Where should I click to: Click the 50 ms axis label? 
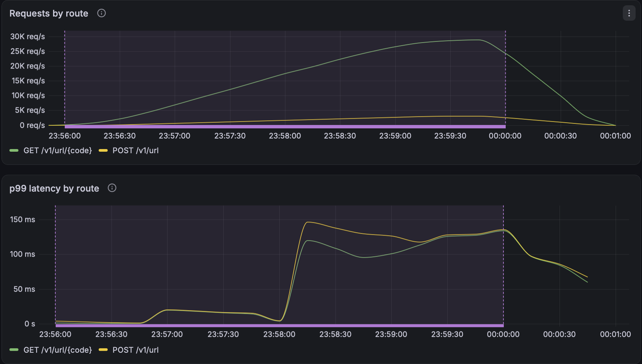pyautogui.click(x=24, y=289)
